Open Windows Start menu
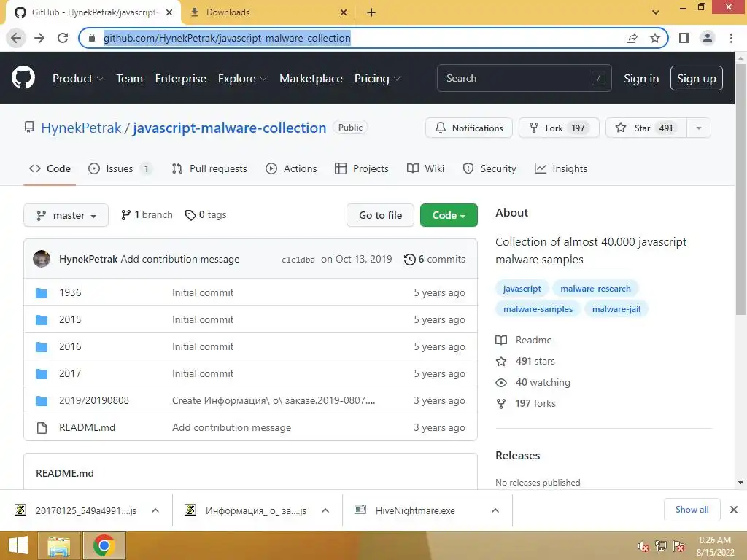The width and height of the screenshot is (747, 560). pos(18,545)
